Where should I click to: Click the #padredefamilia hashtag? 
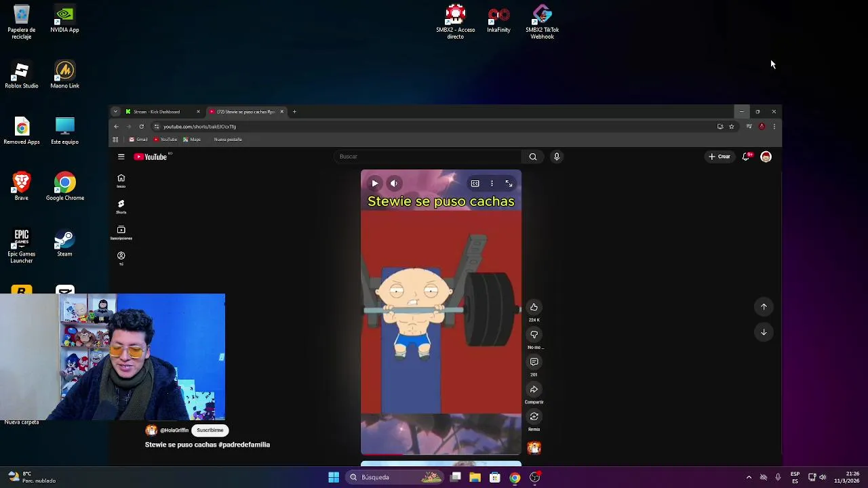(244, 445)
